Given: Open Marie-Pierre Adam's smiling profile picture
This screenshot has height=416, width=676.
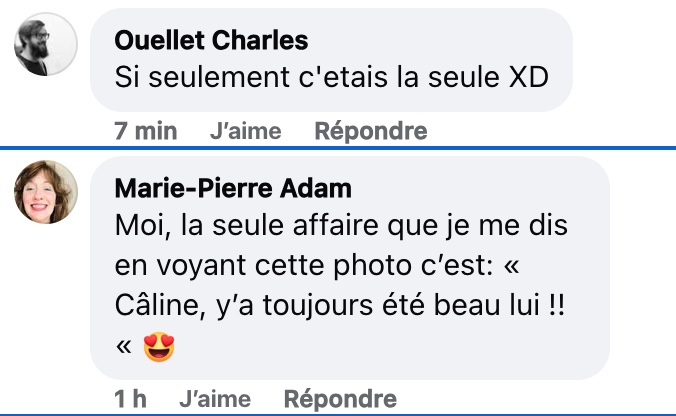Looking at the screenshot, I should pos(46,192).
